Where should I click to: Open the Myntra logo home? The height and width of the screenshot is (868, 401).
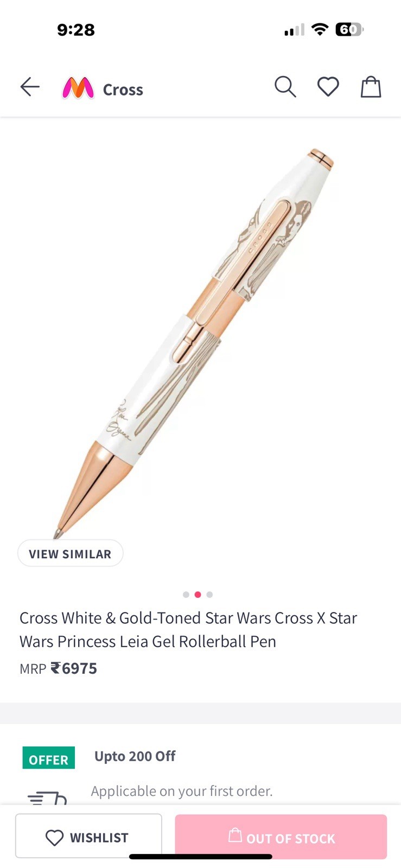tap(78, 88)
